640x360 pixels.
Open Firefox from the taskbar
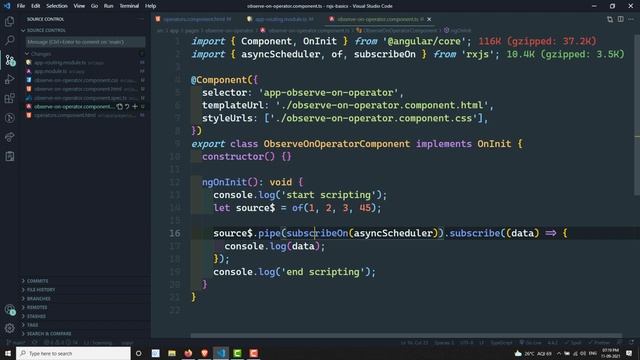tap(188, 353)
